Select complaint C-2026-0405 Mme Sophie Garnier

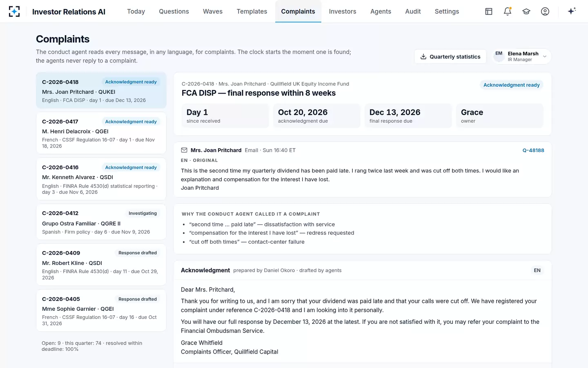coord(101,310)
